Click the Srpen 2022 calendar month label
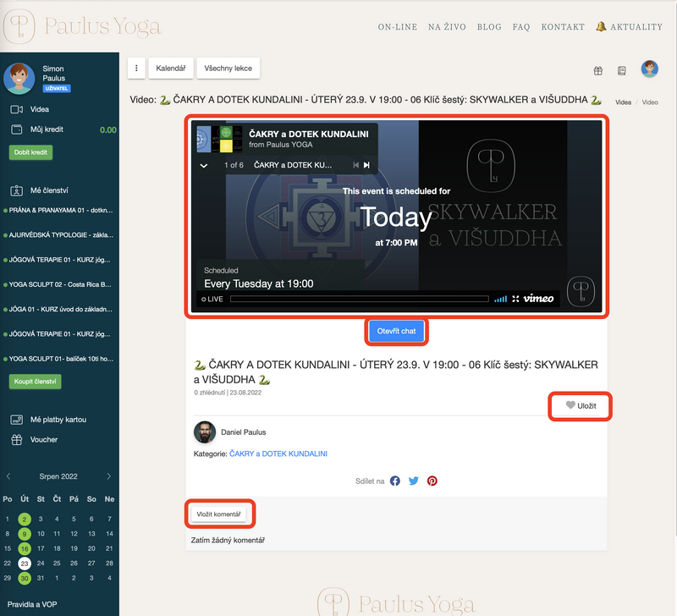This screenshot has height=616, width=677. [x=58, y=476]
